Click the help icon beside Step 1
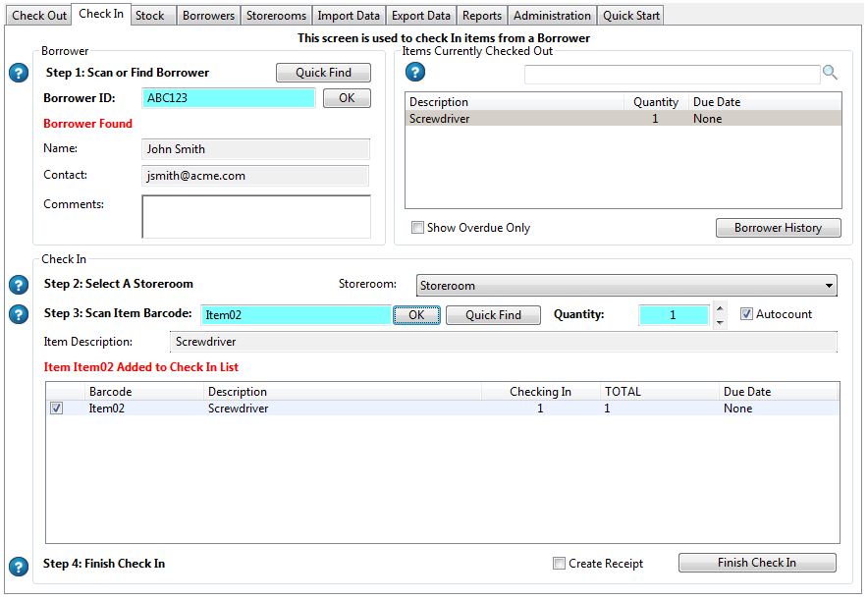The width and height of the screenshot is (868, 600). (18, 74)
